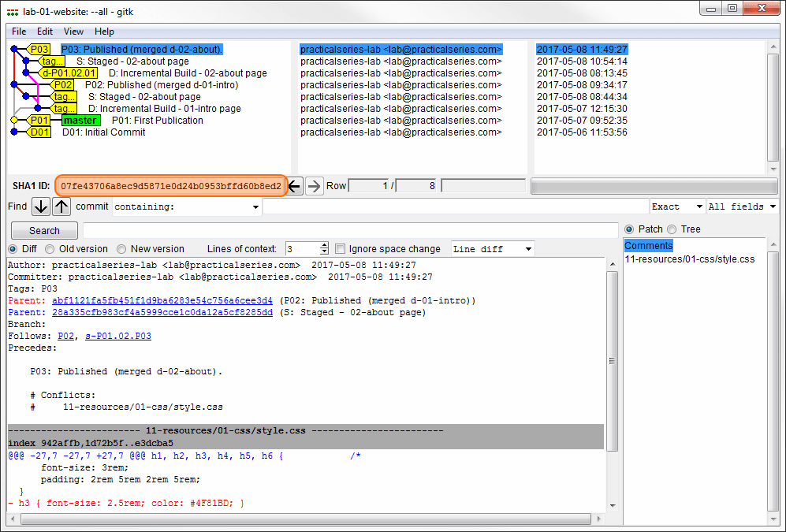Viewport: 786px width, 532px height.
Task: Click the yellow P03 tag label
Action: [x=39, y=49]
